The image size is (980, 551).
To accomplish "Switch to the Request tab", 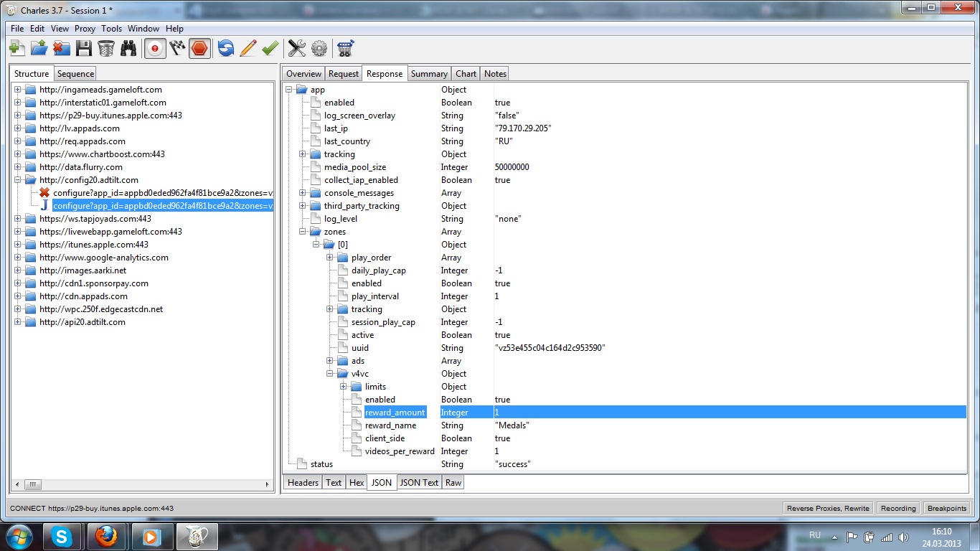I will tap(344, 73).
